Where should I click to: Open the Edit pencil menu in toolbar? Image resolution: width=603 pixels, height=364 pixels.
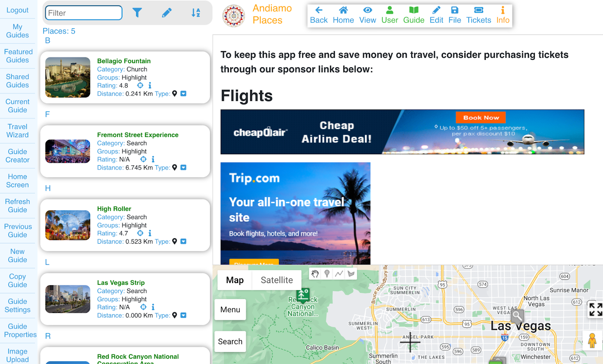[x=436, y=15]
